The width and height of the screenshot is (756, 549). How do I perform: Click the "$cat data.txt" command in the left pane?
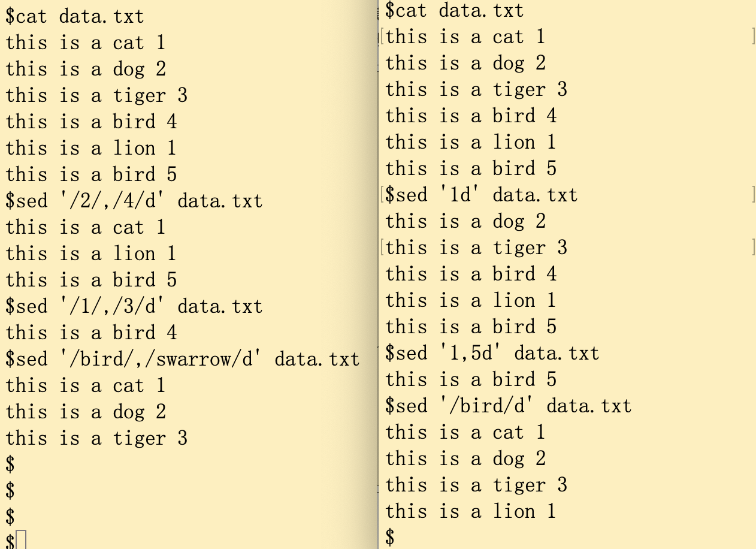coord(75,16)
